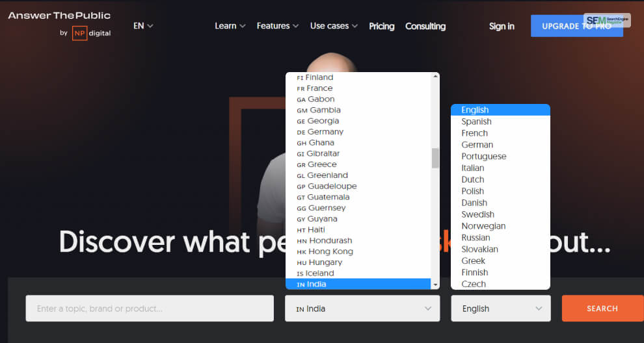Screen dimensions: 644x343
Task: Choose Swedish in the language list
Action: tap(500, 214)
